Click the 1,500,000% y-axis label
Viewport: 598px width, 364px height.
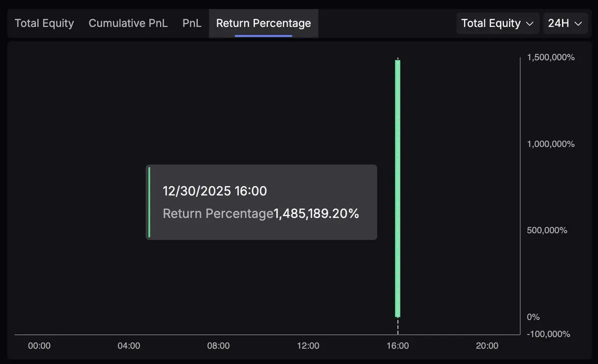[551, 57]
